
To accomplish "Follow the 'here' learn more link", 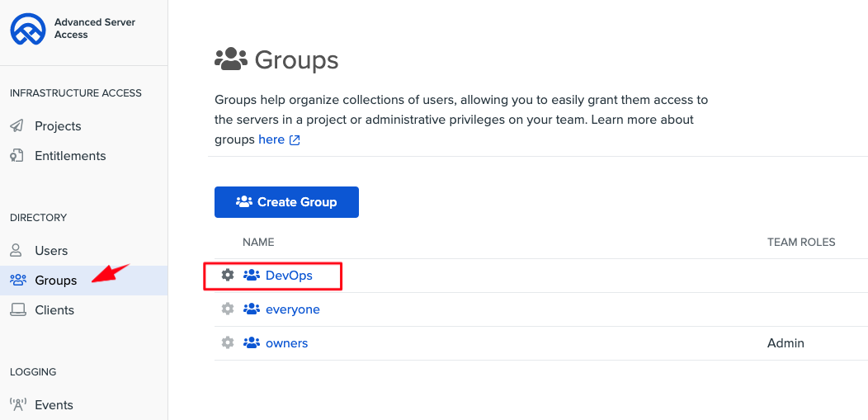I will pyautogui.click(x=271, y=140).
